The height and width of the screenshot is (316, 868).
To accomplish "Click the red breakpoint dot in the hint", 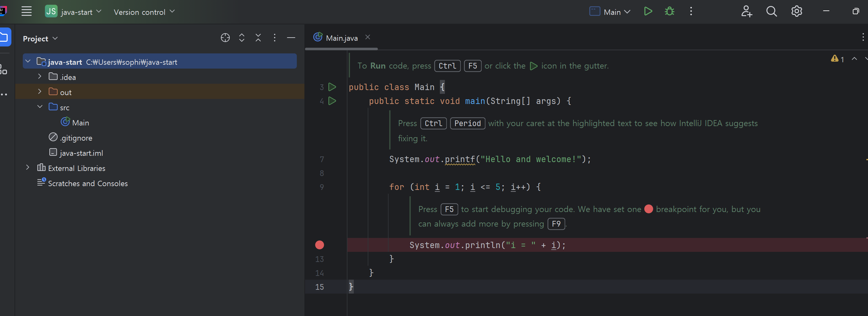I will [649, 209].
